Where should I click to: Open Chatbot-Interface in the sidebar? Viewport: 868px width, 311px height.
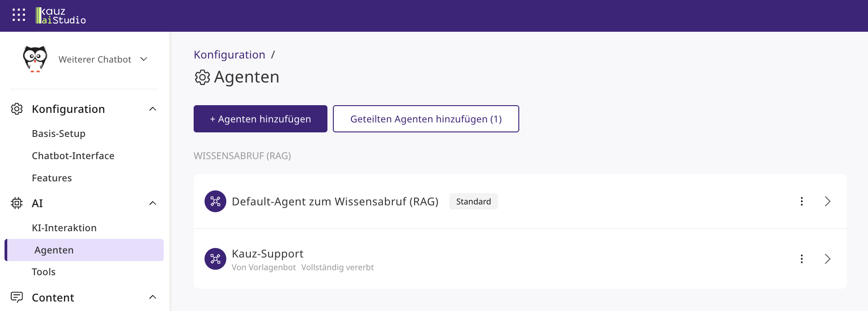pos(73,155)
